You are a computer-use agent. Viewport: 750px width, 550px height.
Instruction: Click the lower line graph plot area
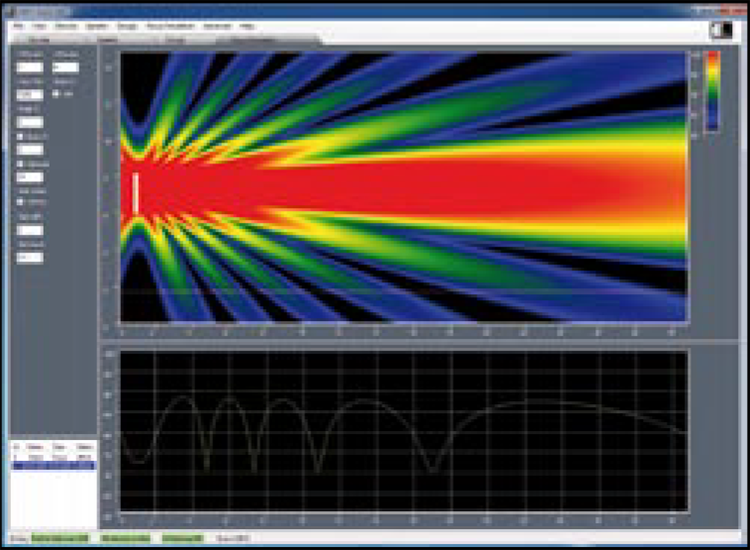click(404, 431)
